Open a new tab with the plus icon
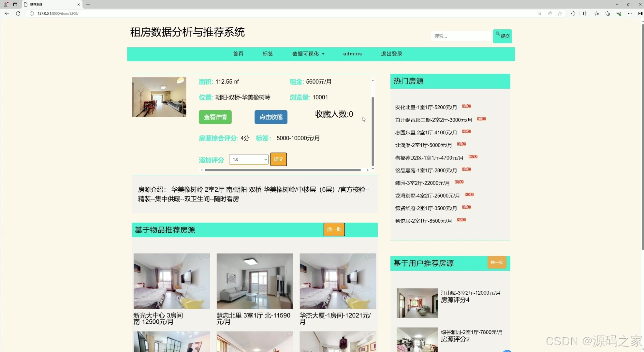 tap(87, 4)
